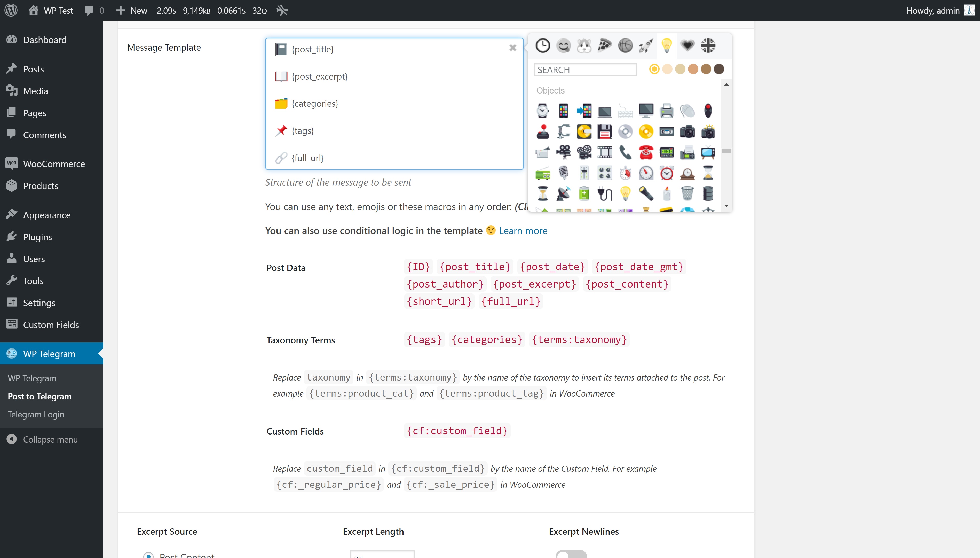Select the rocket travel emoji category
The image size is (980, 558).
646,46
